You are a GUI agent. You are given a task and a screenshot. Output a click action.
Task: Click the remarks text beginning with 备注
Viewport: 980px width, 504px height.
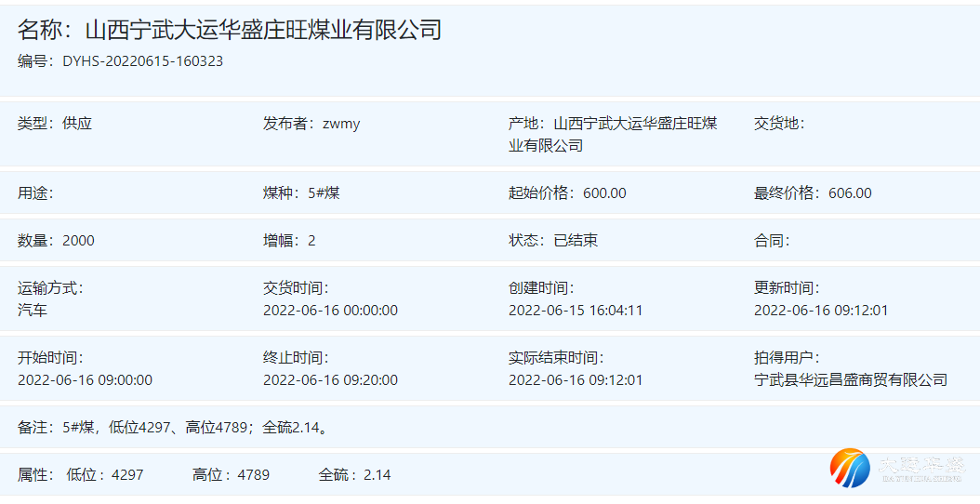(x=173, y=428)
